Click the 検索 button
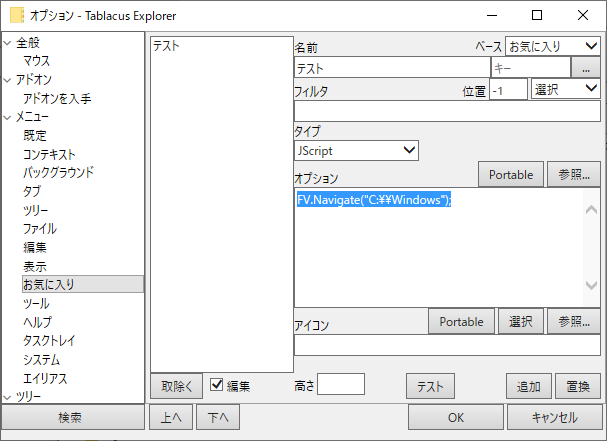This screenshot has width=607, height=441. pyautogui.click(x=73, y=417)
